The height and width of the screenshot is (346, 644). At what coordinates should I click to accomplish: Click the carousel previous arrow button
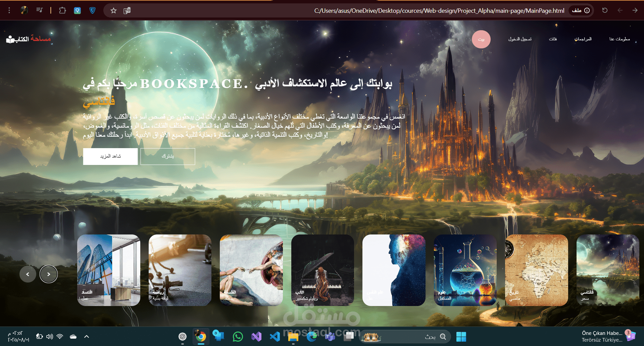point(28,274)
